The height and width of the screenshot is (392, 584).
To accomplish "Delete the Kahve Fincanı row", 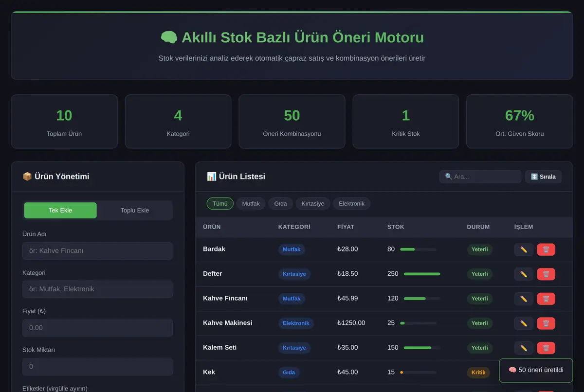I will pyautogui.click(x=546, y=299).
